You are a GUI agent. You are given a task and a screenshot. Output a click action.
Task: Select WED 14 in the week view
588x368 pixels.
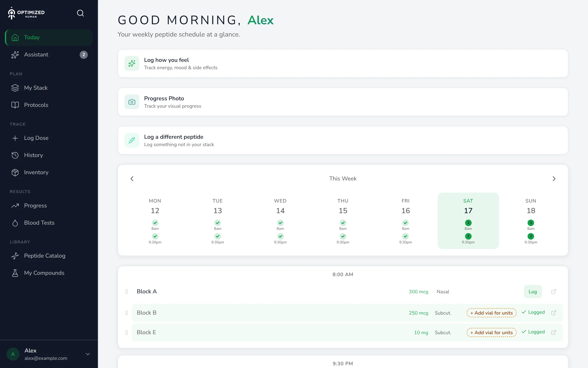point(280,221)
